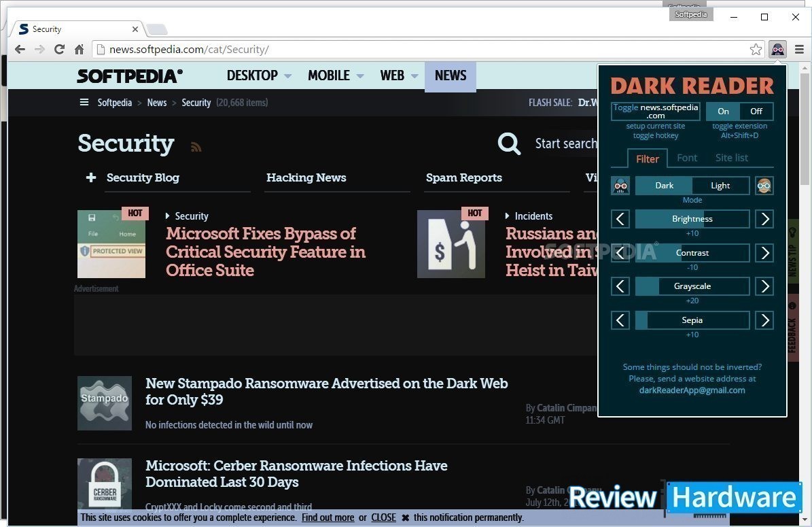Increase Sepia with right arrow
This screenshot has height=527, width=812.
[x=764, y=320]
